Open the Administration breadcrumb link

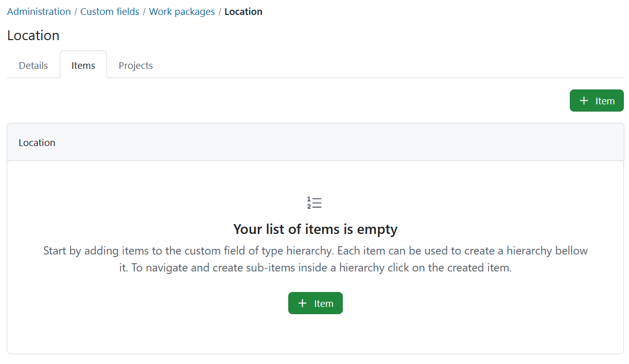point(39,11)
